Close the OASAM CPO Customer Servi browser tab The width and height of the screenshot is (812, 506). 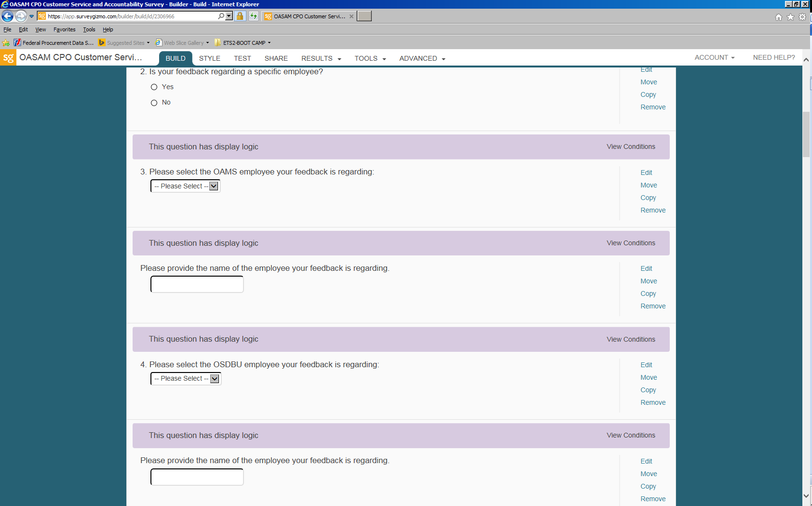point(352,16)
